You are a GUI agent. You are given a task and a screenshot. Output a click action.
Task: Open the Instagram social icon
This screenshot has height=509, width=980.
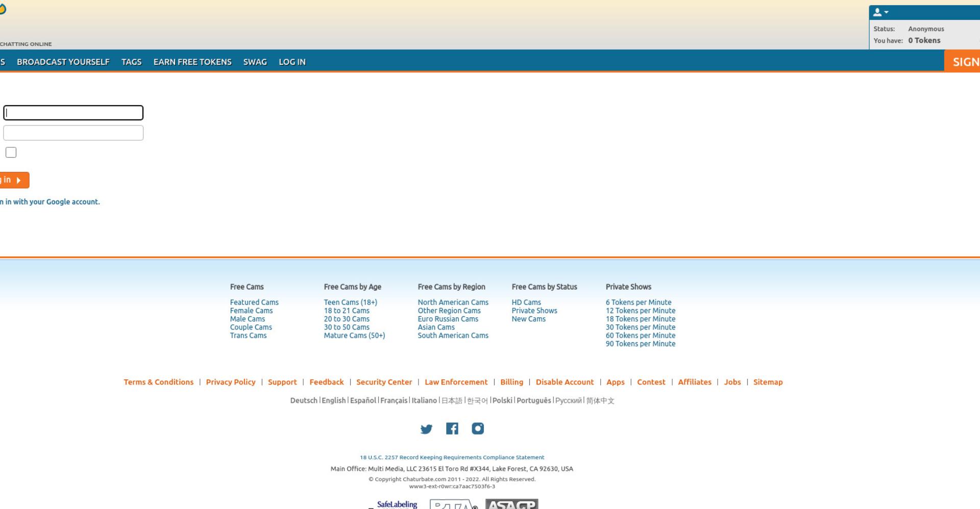(478, 428)
